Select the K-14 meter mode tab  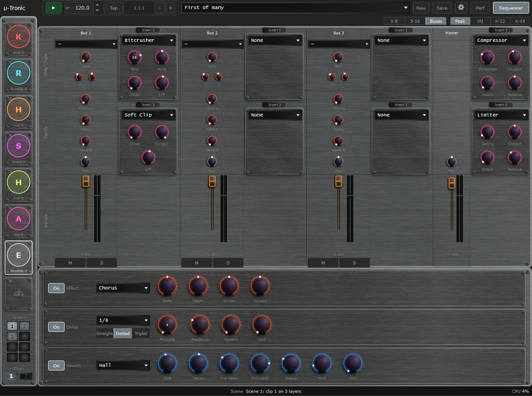point(520,21)
